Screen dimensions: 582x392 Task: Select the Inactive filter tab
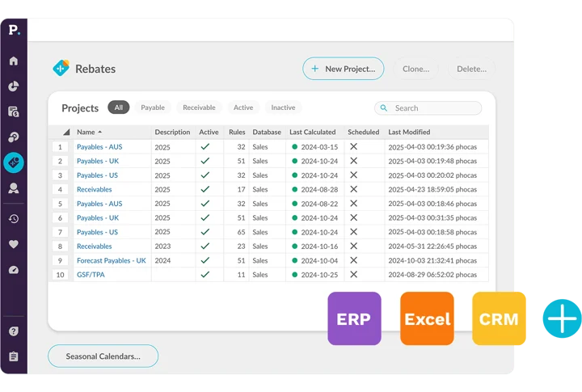coord(283,107)
